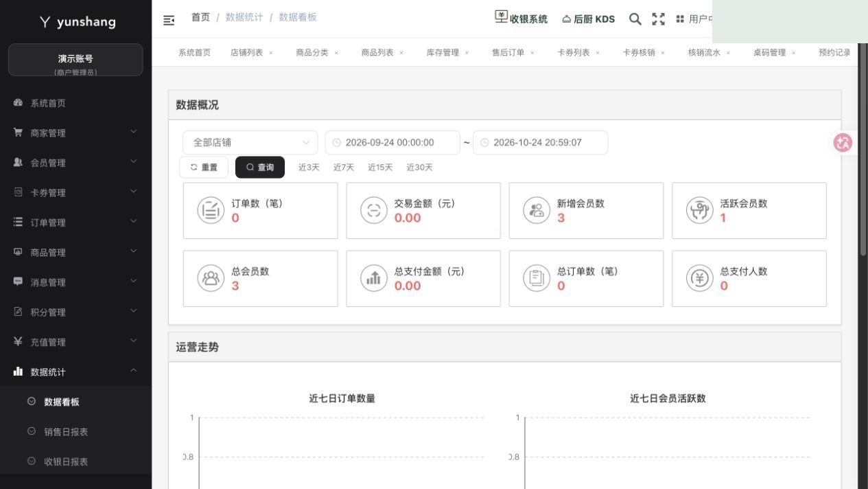Click the 演示账号 account box
This screenshot has height=489, width=868.
(x=75, y=60)
